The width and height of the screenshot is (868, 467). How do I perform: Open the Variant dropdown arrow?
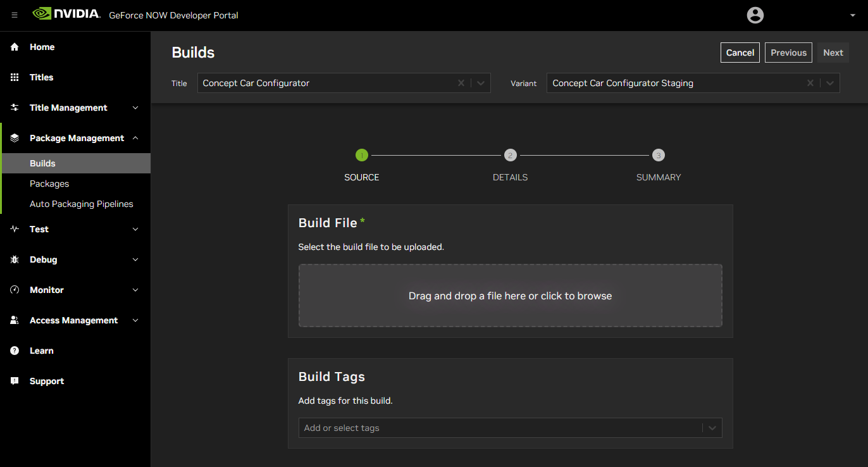pyautogui.click(x=830, y=83)
